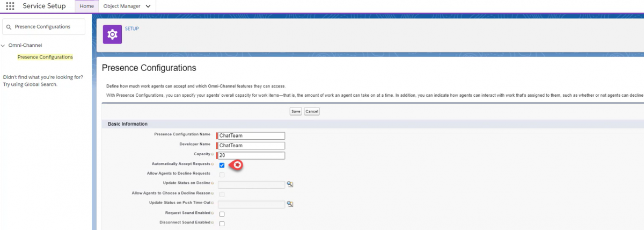
Task: Click help icon beside Request Sound Enabled
Action: coord(213,213)
